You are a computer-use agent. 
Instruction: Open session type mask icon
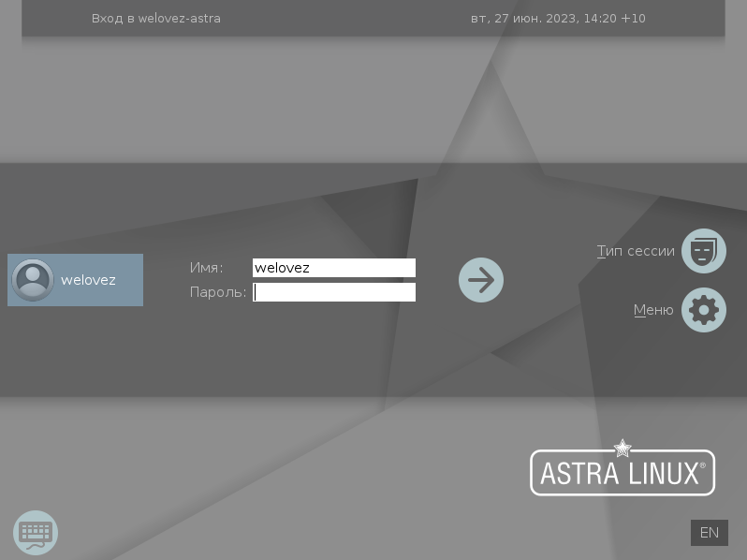(704, 251)
